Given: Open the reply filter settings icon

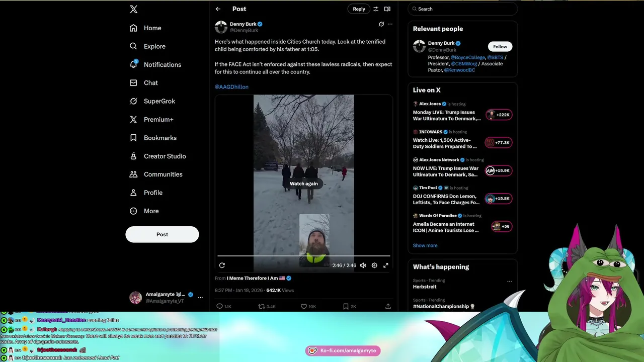Looking at the screenshot, I should click(376, 9).
